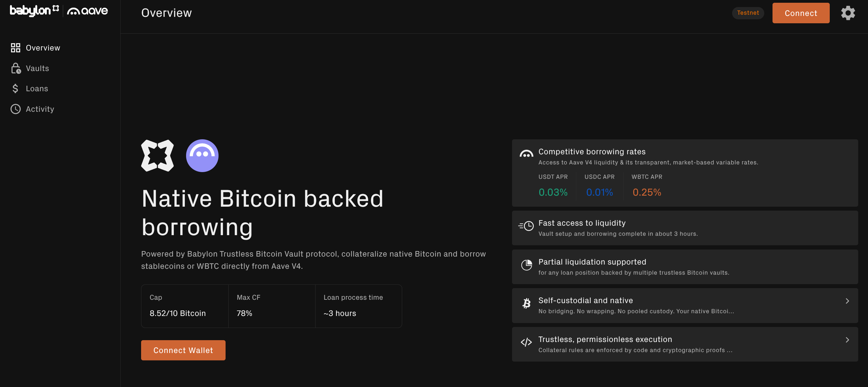Click the Bitcoin icon on Self-custodial card

526,303
